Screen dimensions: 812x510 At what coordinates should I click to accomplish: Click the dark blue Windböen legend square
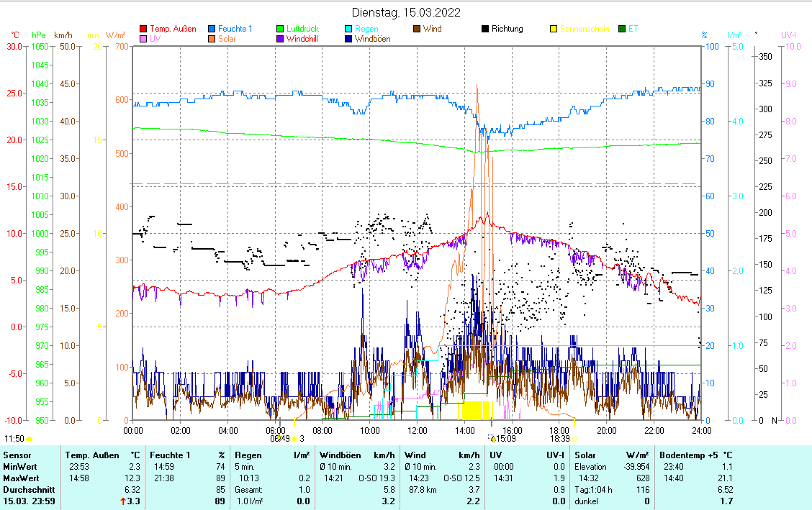click(x=349, y=40)
